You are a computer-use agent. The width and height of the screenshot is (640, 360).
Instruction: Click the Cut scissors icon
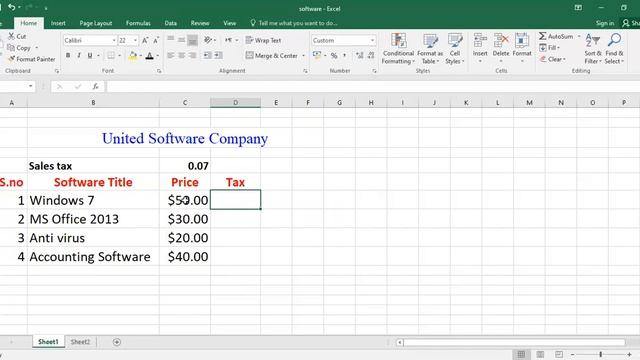click(11, 36)
